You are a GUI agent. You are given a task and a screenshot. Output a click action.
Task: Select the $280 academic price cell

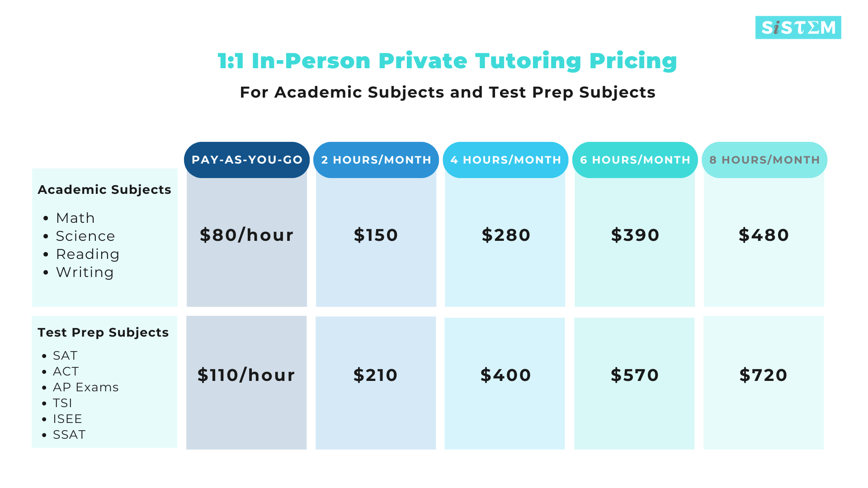tap(506, 235)
